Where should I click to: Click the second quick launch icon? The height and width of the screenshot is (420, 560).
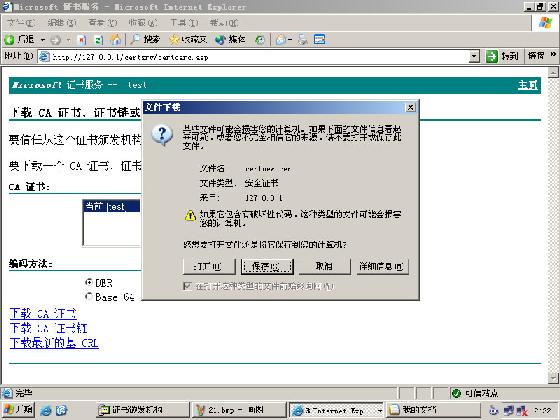61,410
